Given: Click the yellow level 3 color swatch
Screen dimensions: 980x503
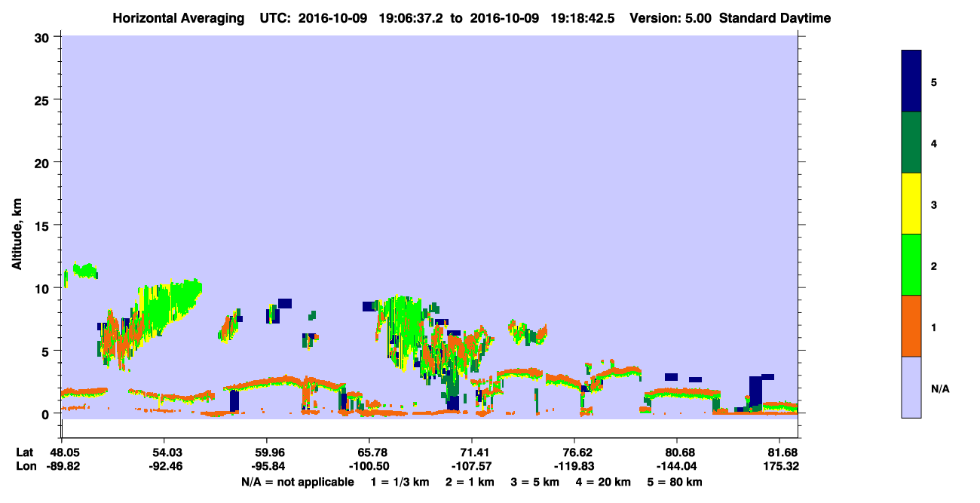Looking at the screenshot, I should coord(911,204).
